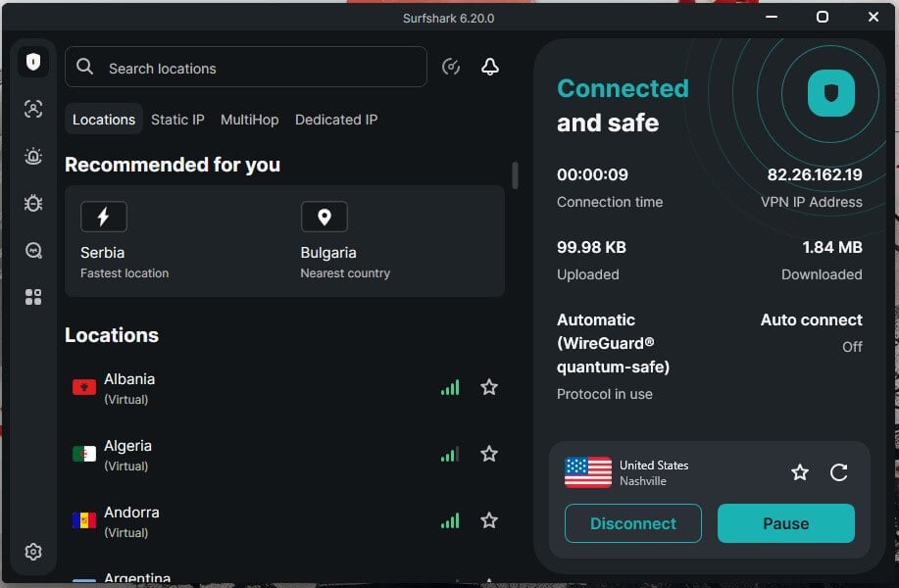899x588 pixels.
Task: Click the Search locations field
Action: click(x=246, y=67)
